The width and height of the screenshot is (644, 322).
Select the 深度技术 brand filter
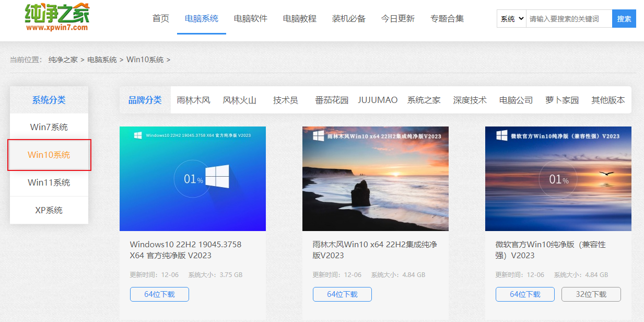469,100
